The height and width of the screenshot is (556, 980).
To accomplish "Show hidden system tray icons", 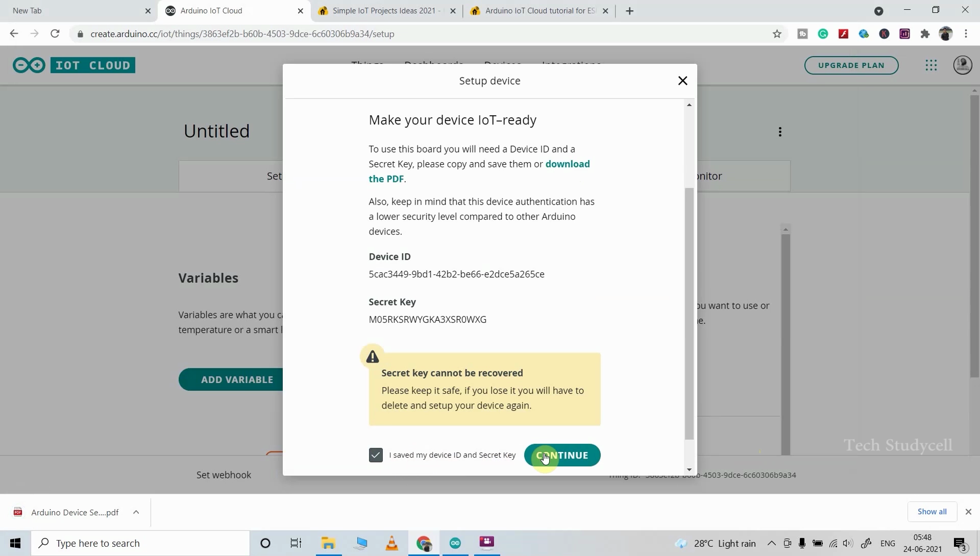I will 771,543.
